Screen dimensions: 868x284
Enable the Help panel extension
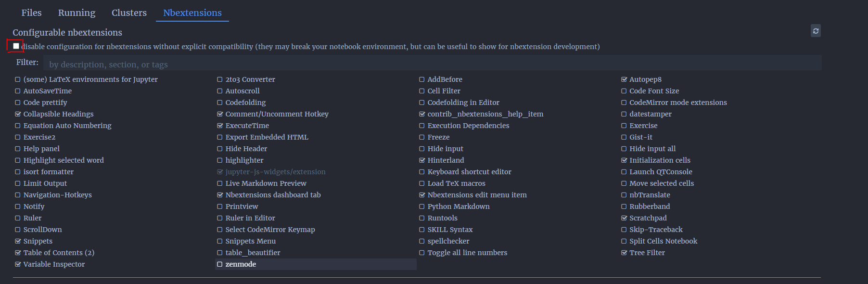[18, 149]
